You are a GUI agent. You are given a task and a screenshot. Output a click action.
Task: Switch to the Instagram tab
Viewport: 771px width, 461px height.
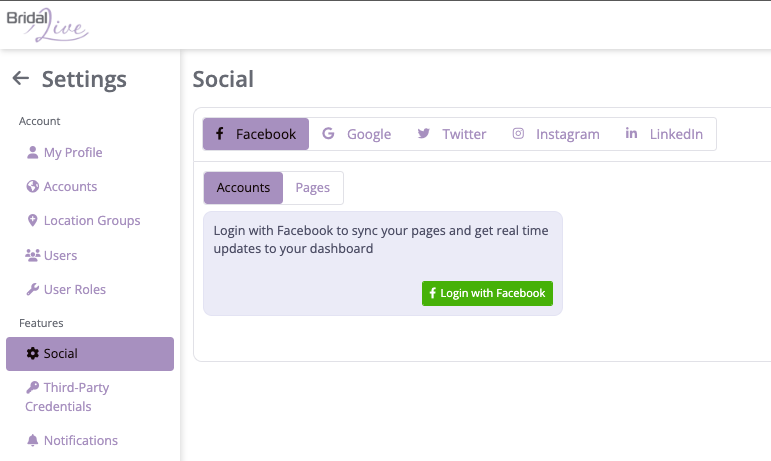pyautogui.click(x=556, y=134)
